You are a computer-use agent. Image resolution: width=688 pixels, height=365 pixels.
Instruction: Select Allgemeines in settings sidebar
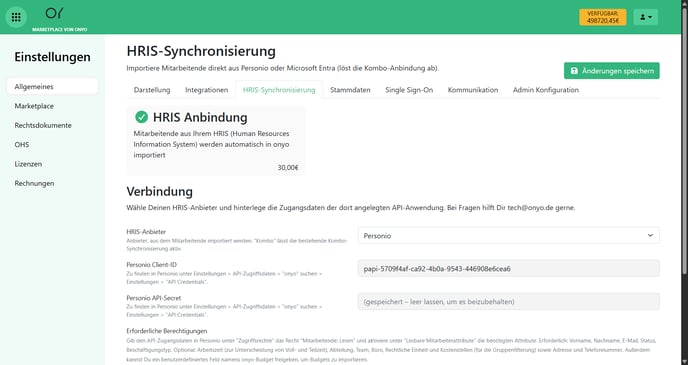[52, 86]
